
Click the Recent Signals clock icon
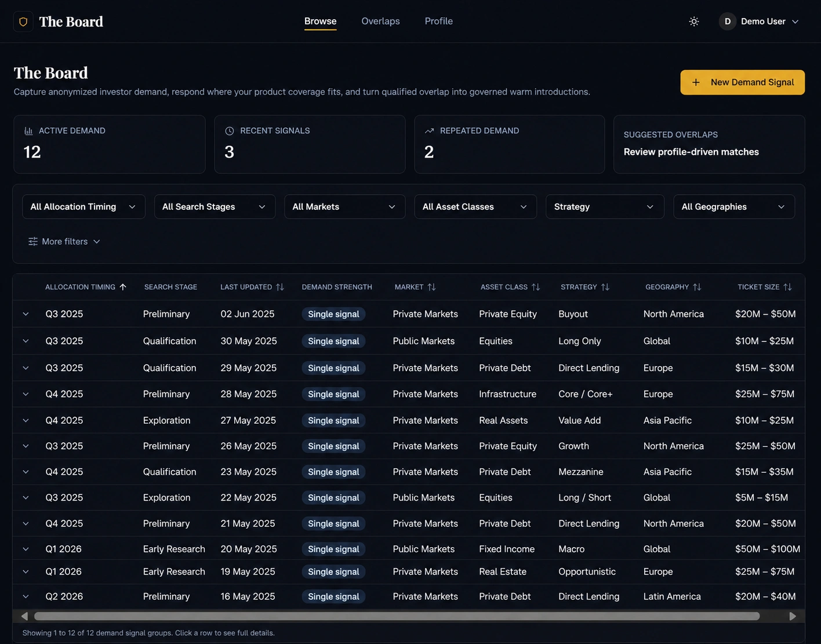coord(229,131)
